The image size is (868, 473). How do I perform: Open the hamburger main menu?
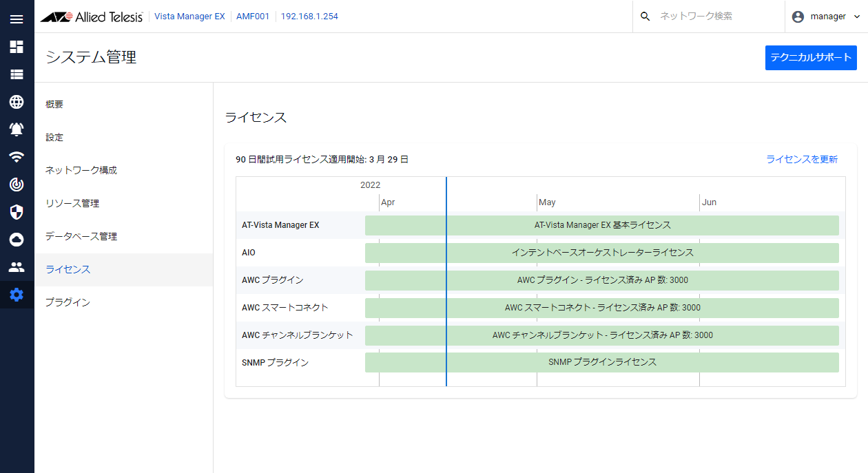point(17,19)
